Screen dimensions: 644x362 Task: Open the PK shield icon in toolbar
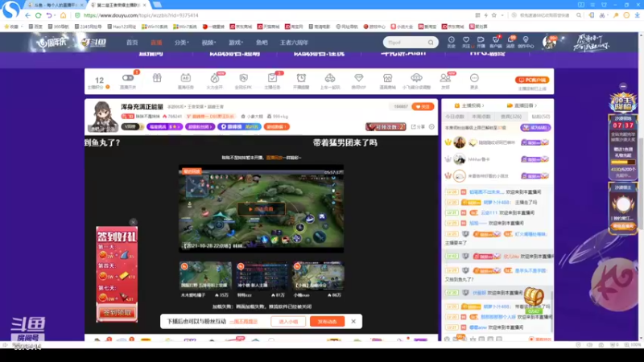244,78
